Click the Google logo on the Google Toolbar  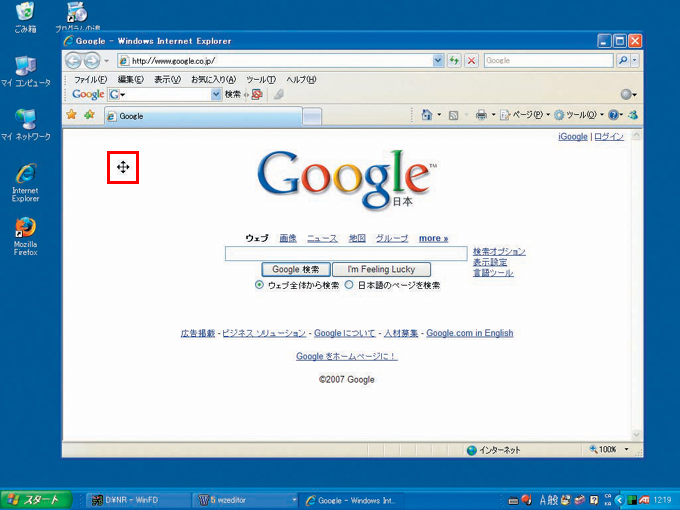88,94
